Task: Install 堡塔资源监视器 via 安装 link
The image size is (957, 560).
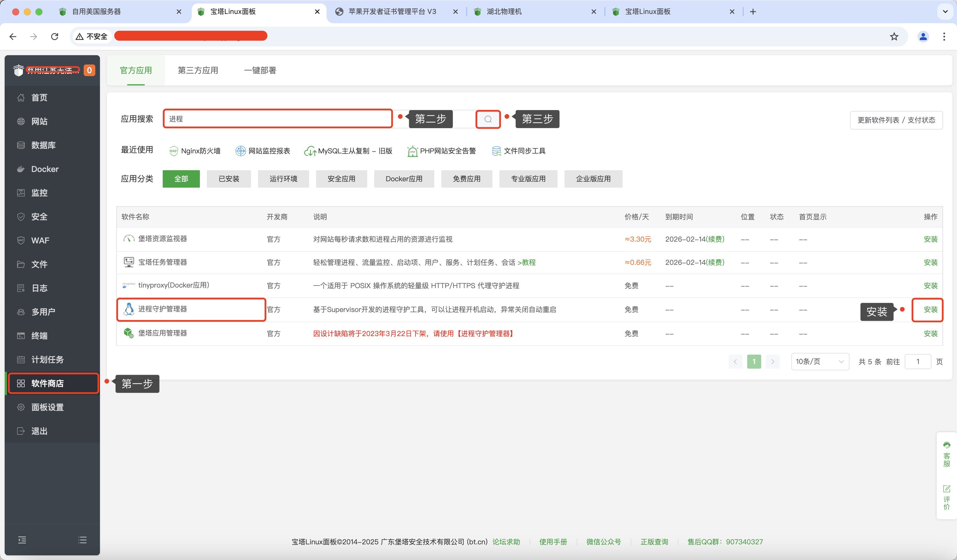Action: click(x=930, y=239)
